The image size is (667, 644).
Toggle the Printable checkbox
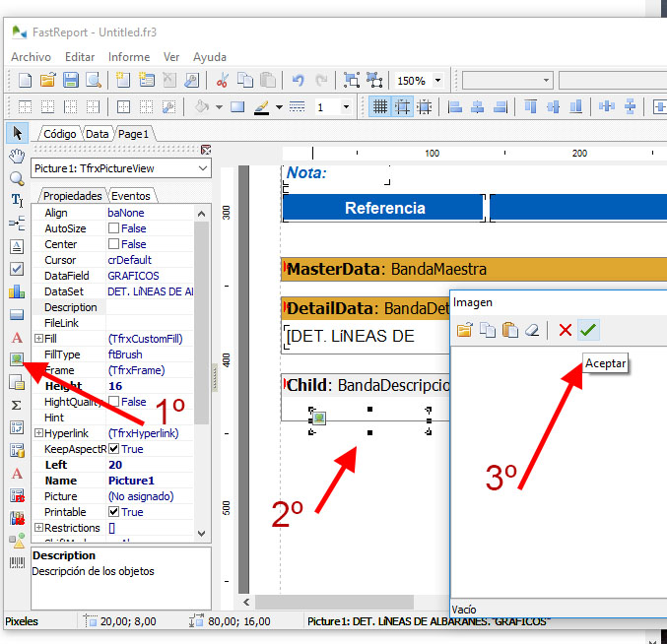click(113, 512)
